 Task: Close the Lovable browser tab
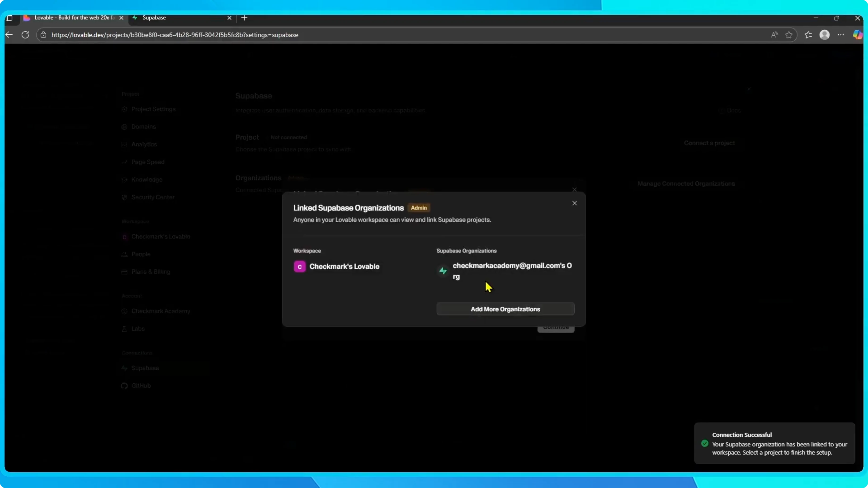[121, 18]
